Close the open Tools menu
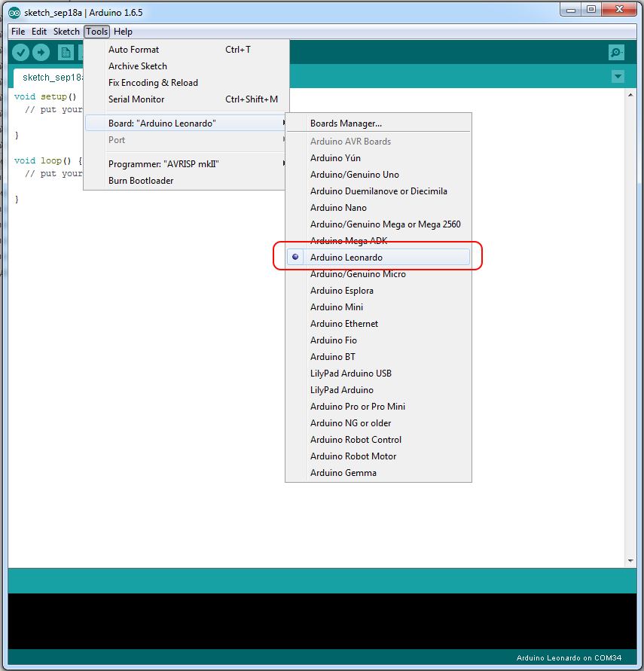 pyautogui.click(x=96, y=32)
